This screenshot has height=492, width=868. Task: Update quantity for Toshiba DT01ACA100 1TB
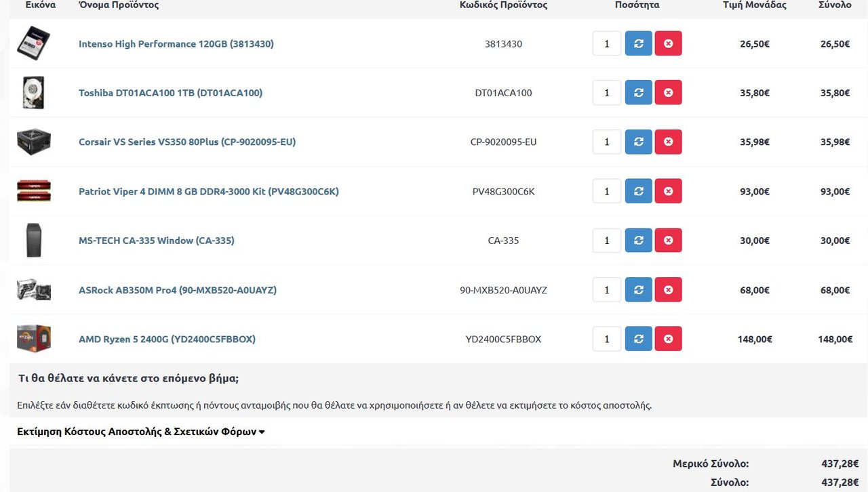click(638, 93)
